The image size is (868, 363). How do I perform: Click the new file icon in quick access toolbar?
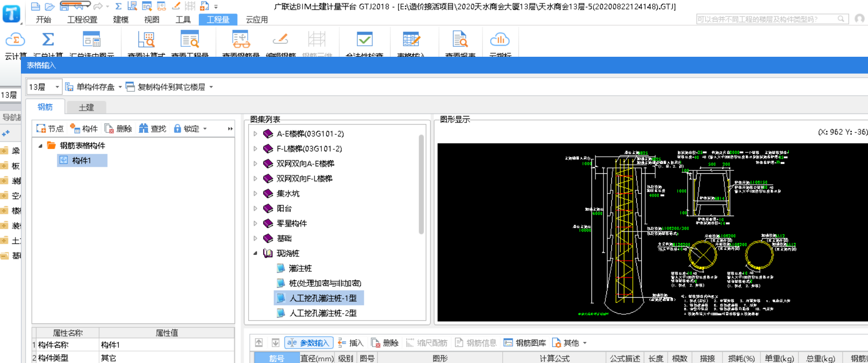(x=35, y=6)
